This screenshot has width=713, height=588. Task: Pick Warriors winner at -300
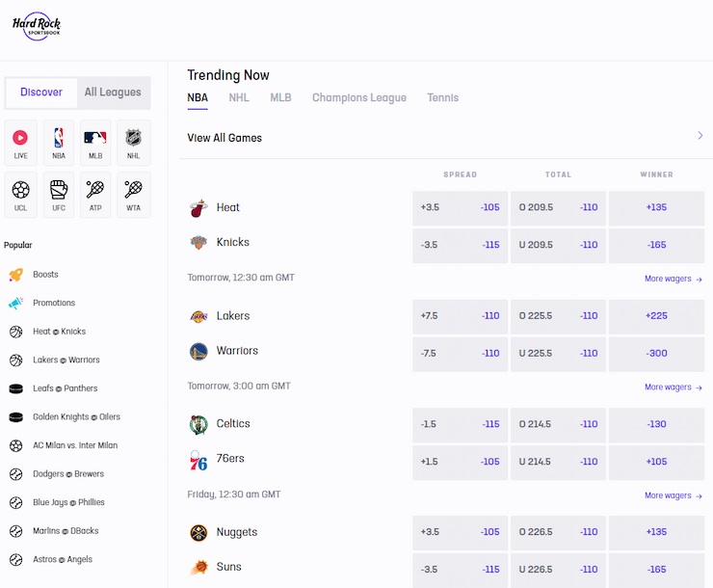[656, 354]
